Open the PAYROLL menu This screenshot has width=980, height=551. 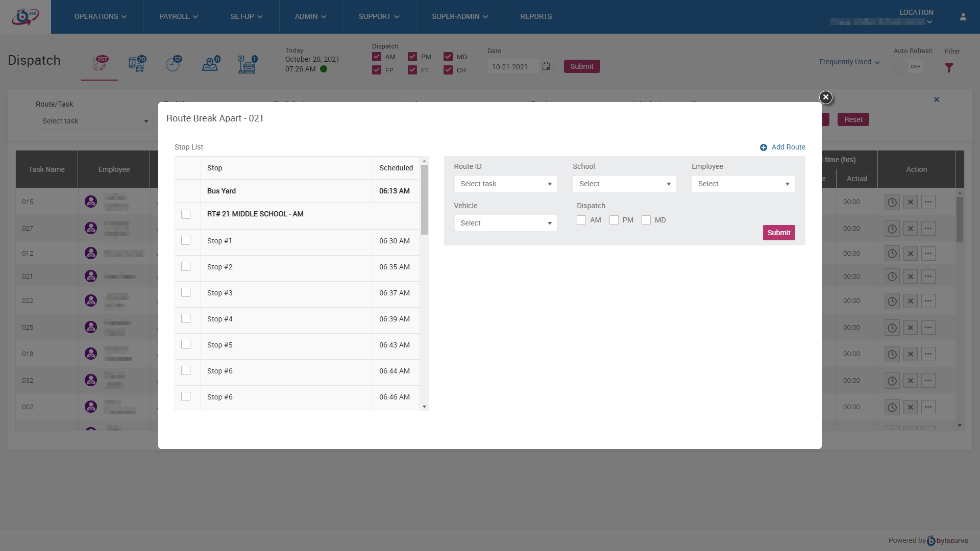179,17
